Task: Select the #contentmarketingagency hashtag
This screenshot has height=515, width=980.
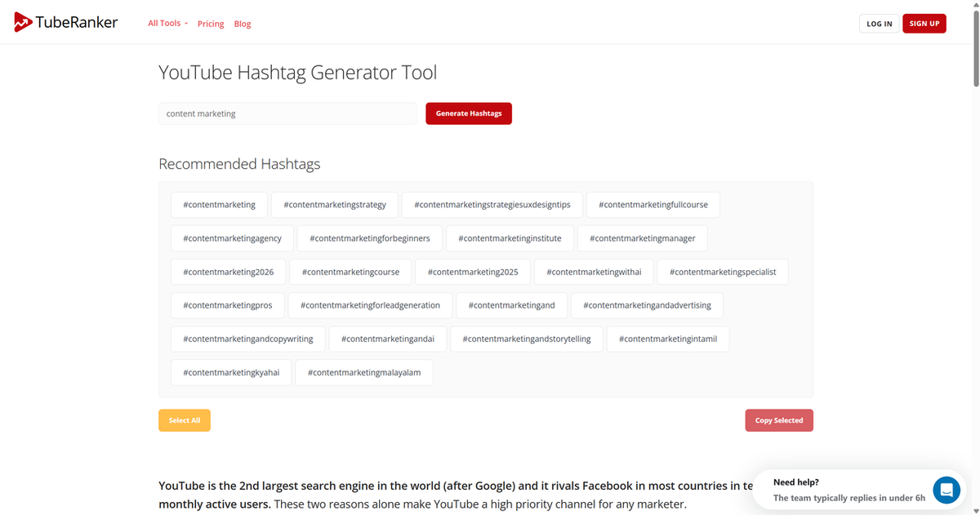Action: pyautogui.click(x=233, y=238)
